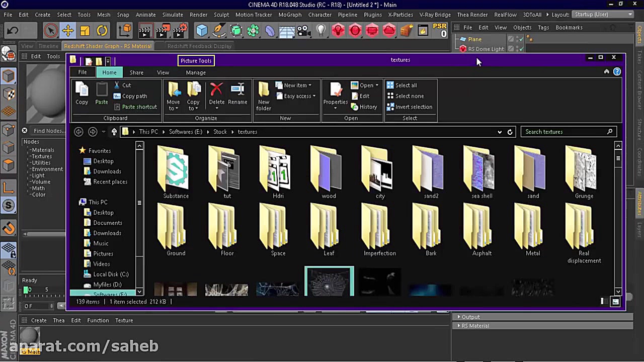Screen dimensions: 644x362
Task: Select the cube primitive icon in the toolbar
Action: click(202, 31)
